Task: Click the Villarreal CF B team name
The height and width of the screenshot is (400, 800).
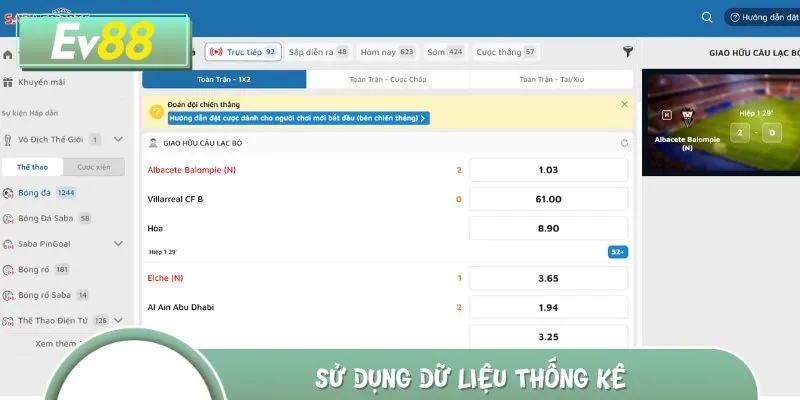Action: (x=175, y=199)
